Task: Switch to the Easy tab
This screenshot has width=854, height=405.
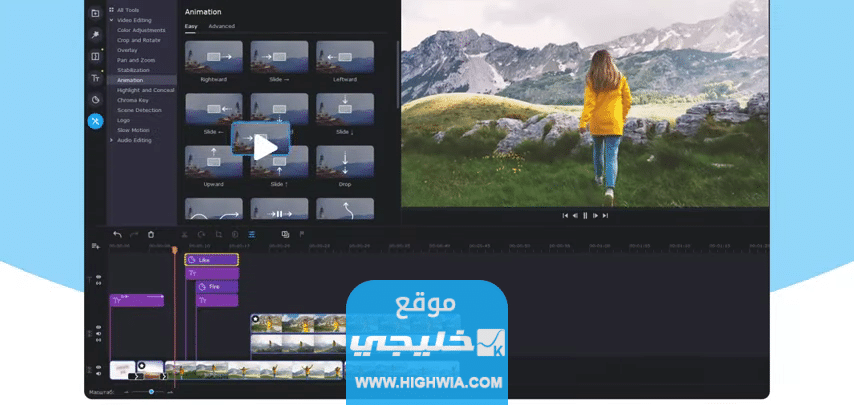Action: coord(191,26)
